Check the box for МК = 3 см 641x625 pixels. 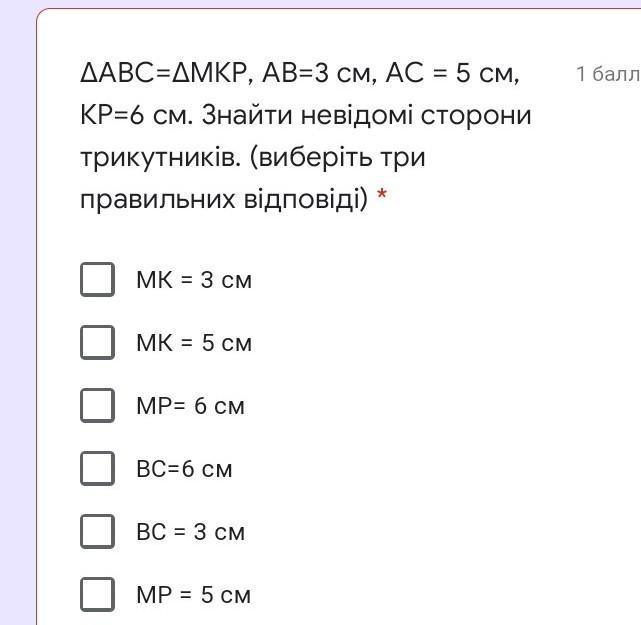pyautogui.click(x=97, y=280)
